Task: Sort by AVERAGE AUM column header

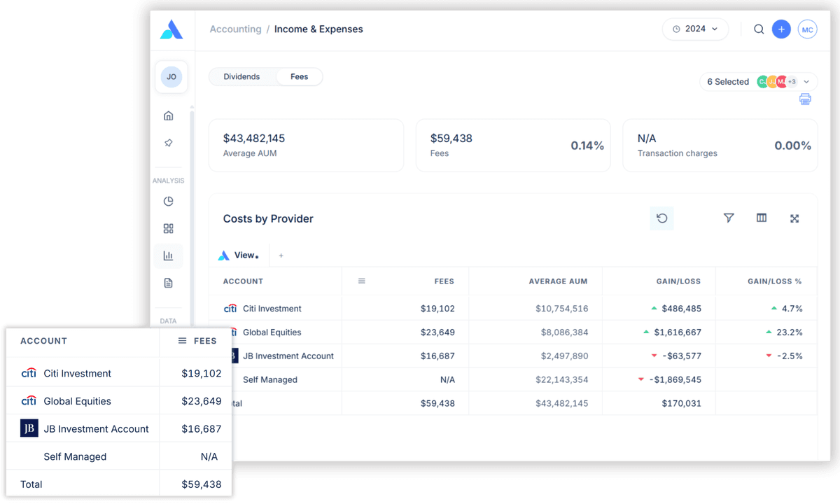Action: (x=558, y=281)
